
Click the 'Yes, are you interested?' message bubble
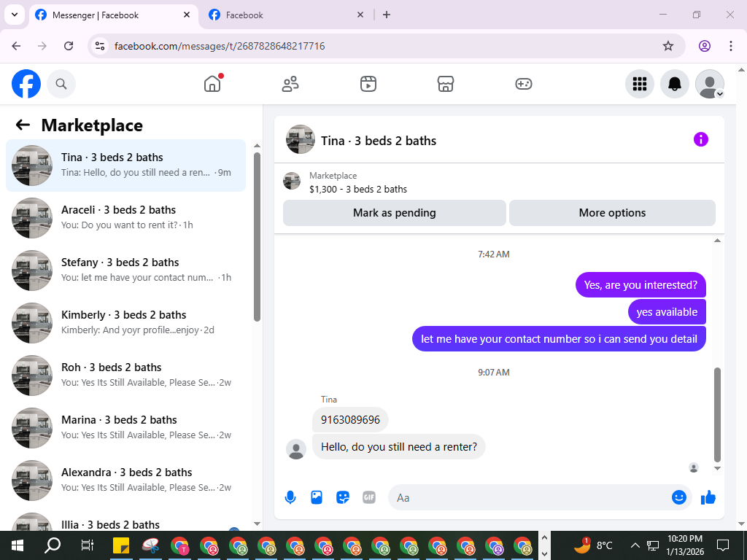click(x=640, y=285)
